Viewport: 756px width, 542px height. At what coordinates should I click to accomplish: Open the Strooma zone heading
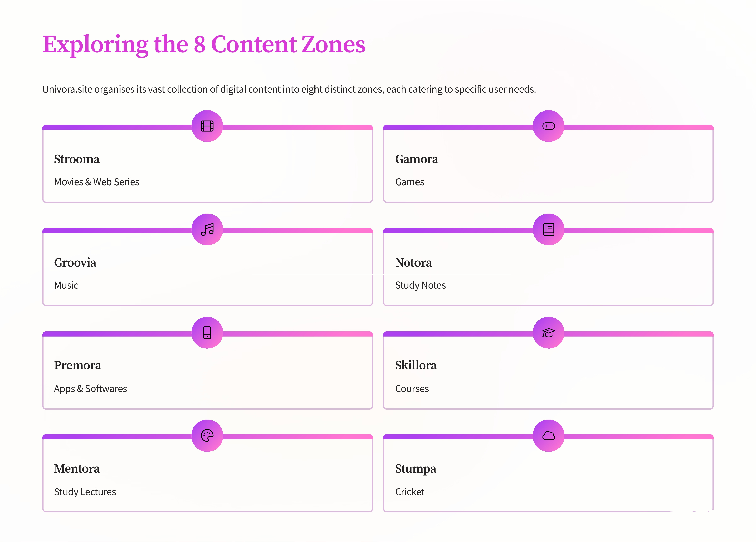click(77, 159)
